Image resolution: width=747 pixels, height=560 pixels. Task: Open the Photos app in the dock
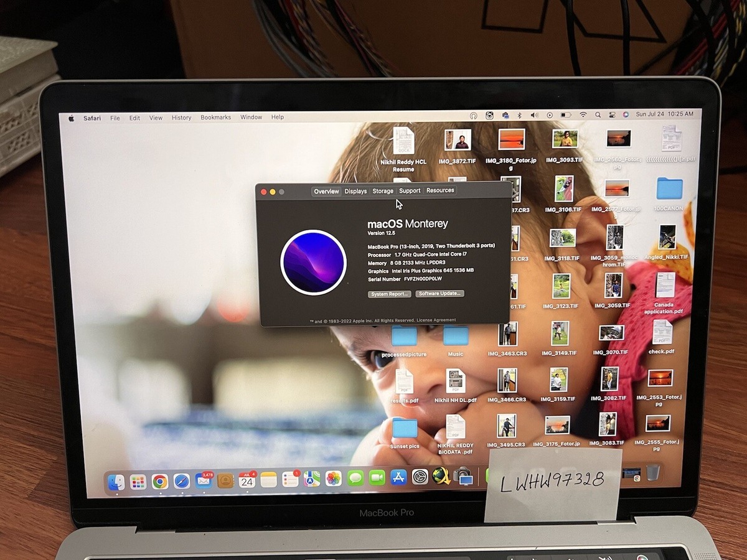tap(334, 478)
